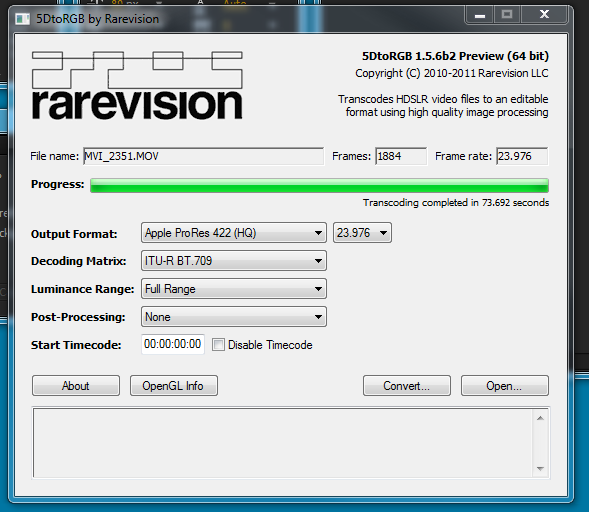
Task: Open the Post-Processing dropdown
Action: pos(234,317)
